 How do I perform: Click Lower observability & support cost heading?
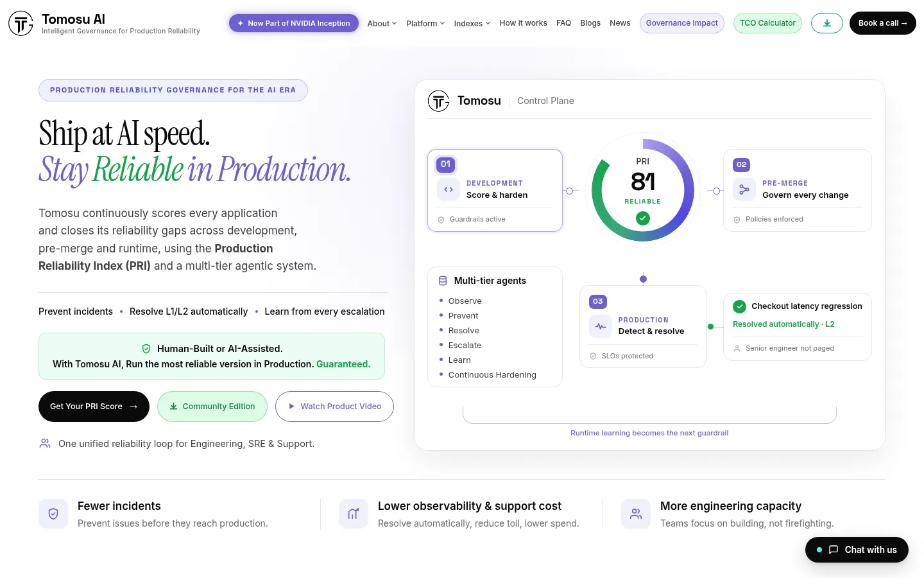point(470,506)
